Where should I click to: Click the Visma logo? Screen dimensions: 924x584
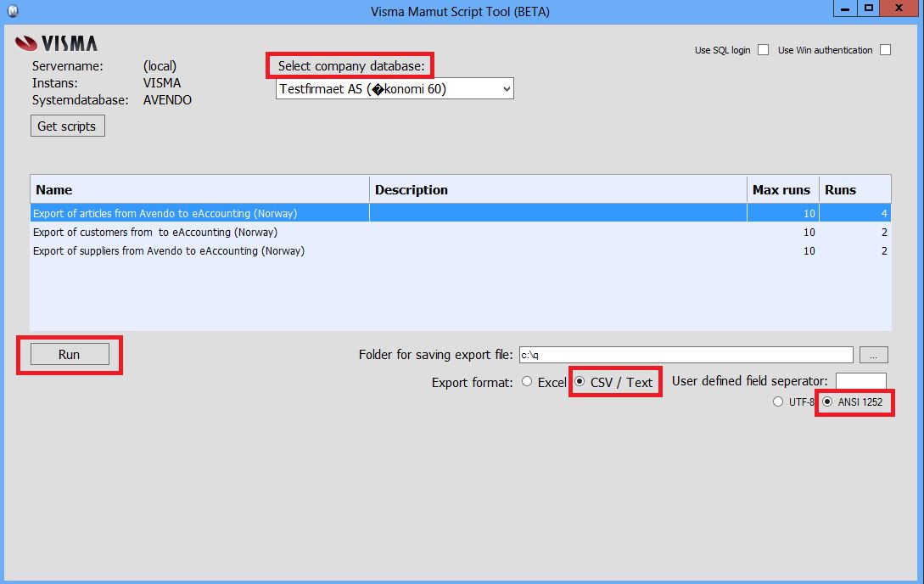click(57, 43)
